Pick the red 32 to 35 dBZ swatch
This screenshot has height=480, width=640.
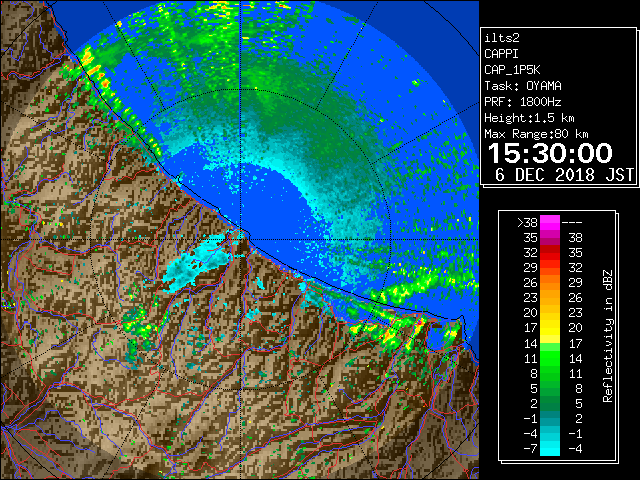(x=550, y=253)
